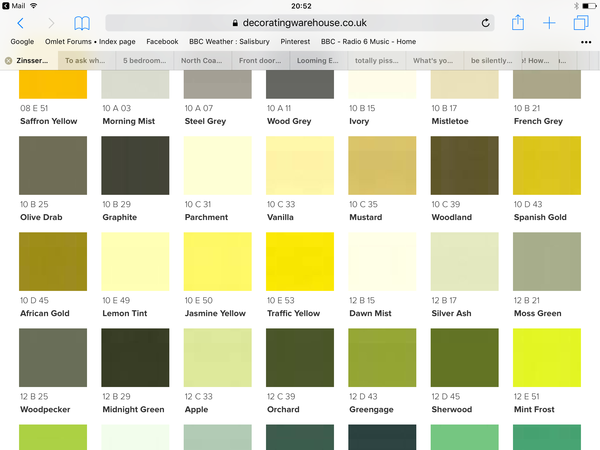Click the '10 E 53' colour code

(x=280, y=300)
